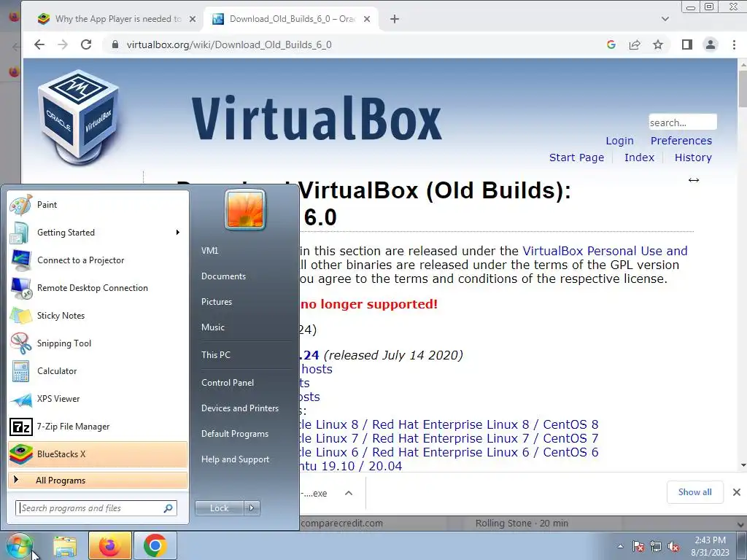Open the VirtualBox Personal Use license link
This screenshot has height=560, width=747.
point(605,251)
